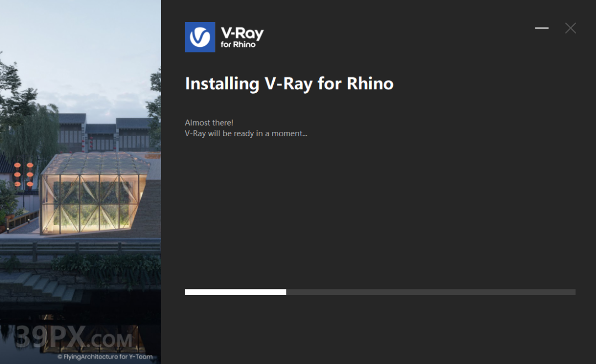
Task: Click the FlyingArchitecture copyright credit
Action: pyautogui.click(x=105, y=356)
